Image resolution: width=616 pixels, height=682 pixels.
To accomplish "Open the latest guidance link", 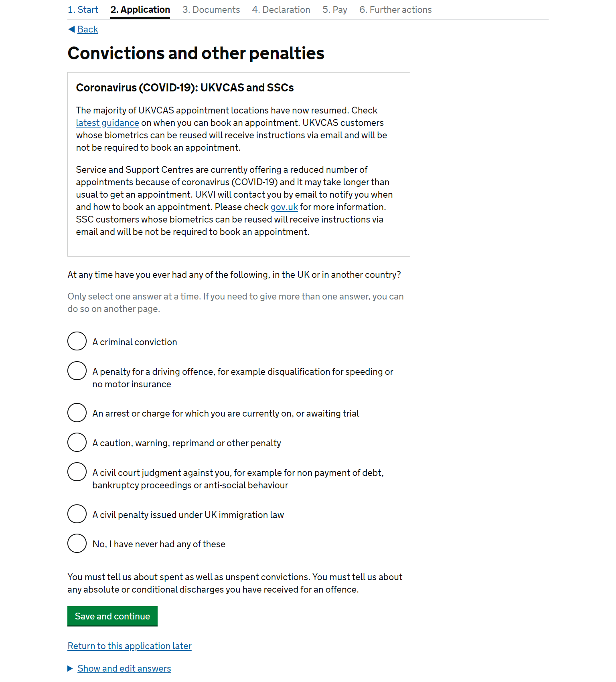I will pos(107,123).
